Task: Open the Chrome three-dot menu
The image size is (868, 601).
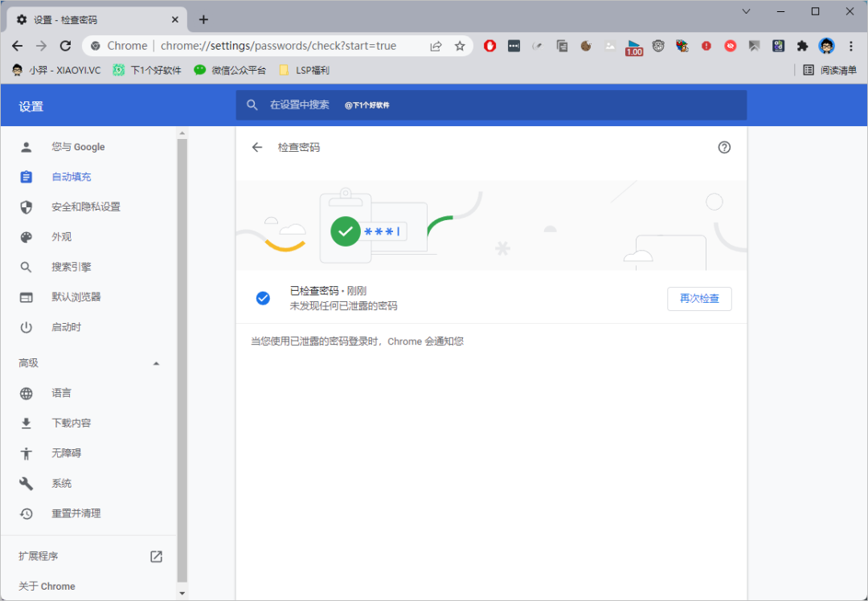Action: click(851, 46)
